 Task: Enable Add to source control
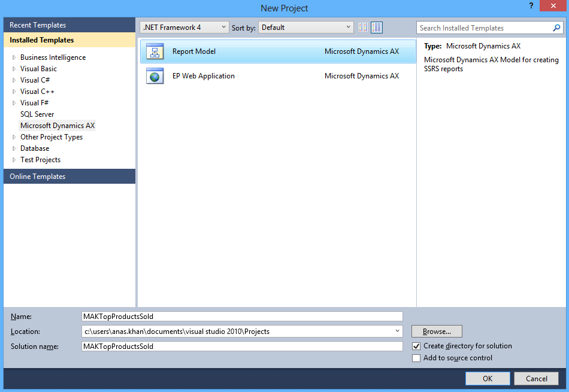(416, 358)
